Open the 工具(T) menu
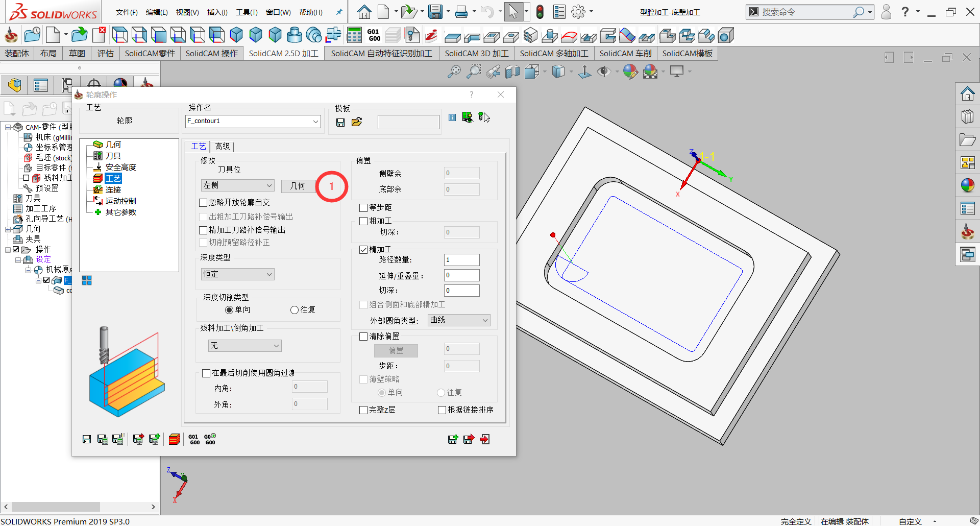The width and height of the screenshot is (980, 526). 247,12
